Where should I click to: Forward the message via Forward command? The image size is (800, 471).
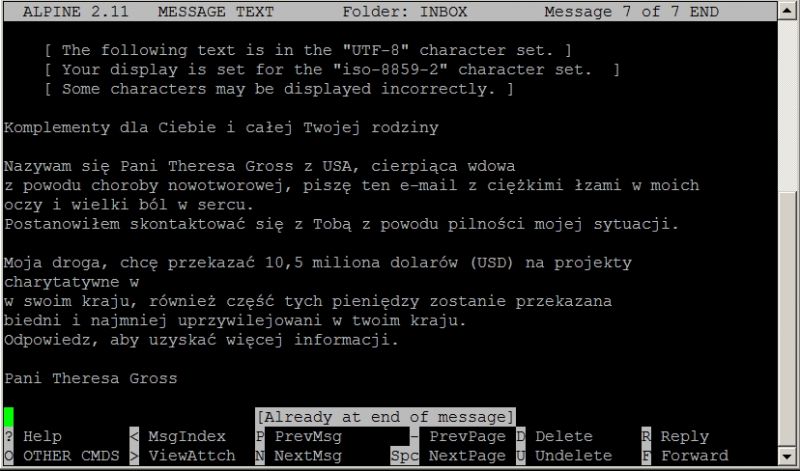pos(694,455)
